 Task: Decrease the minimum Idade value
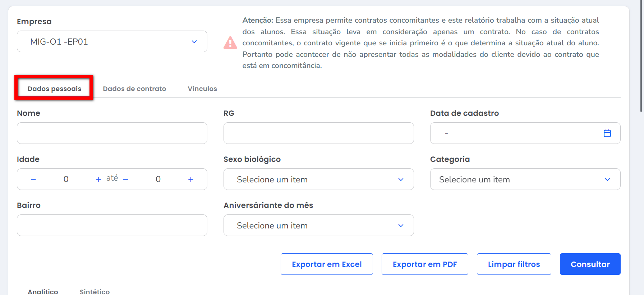pos(33,179)
